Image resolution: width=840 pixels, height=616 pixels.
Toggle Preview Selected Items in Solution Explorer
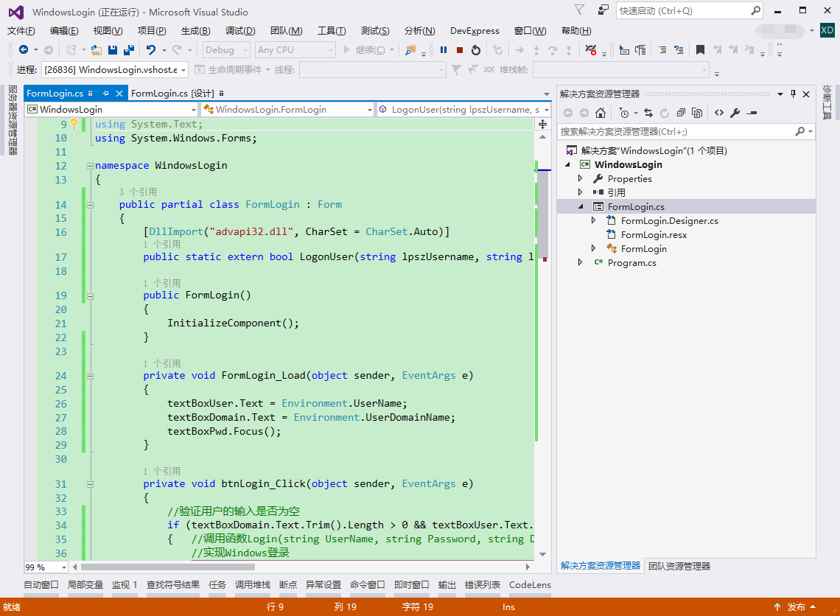(x=752, y=113)
